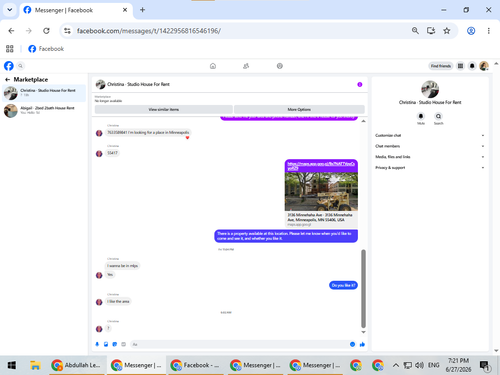The width and height of the screenshot is (500, 375).
Task: Open the Groups icon in top navigation
Action: (x=280, y=66)
